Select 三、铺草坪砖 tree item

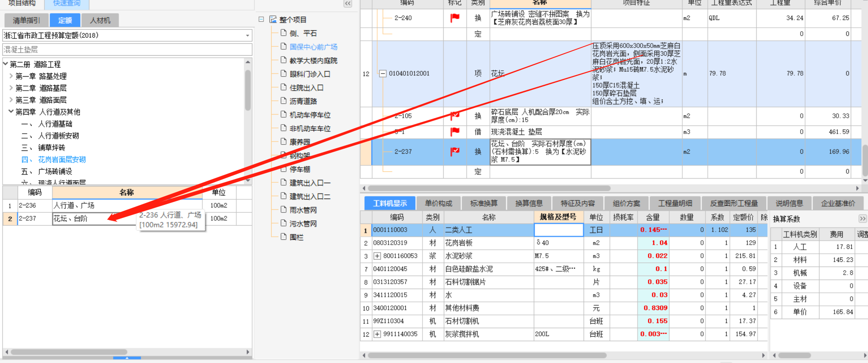(43, 147)
